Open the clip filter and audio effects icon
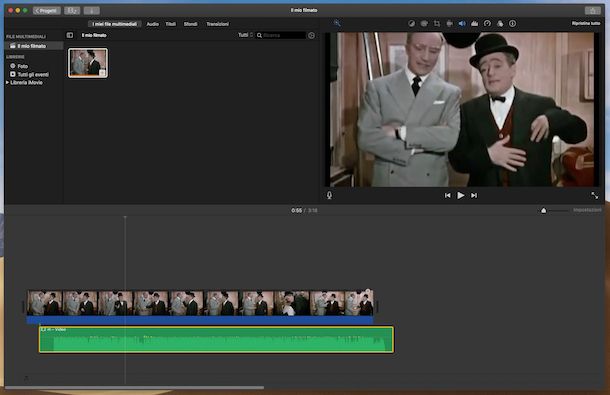 pos(500,24)
